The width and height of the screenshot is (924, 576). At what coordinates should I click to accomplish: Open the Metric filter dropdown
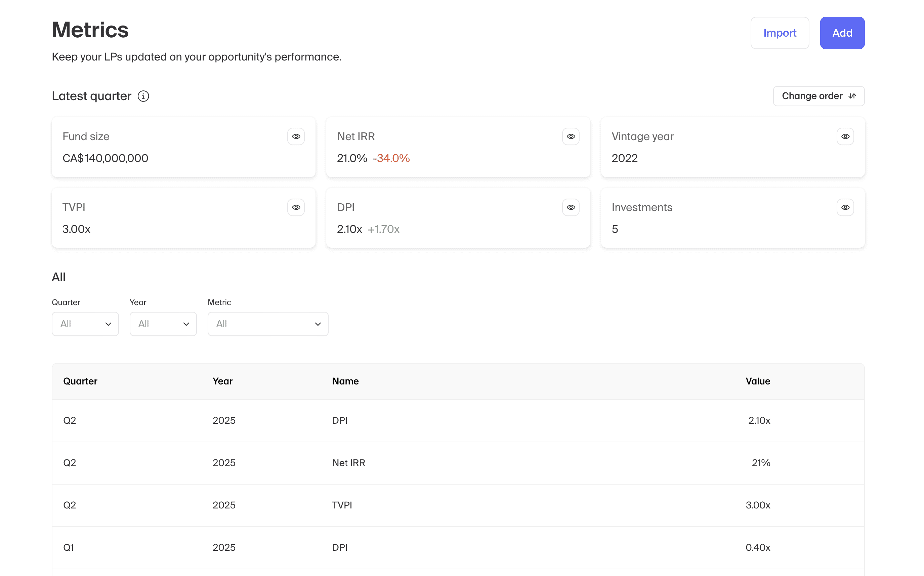[268, 324]
